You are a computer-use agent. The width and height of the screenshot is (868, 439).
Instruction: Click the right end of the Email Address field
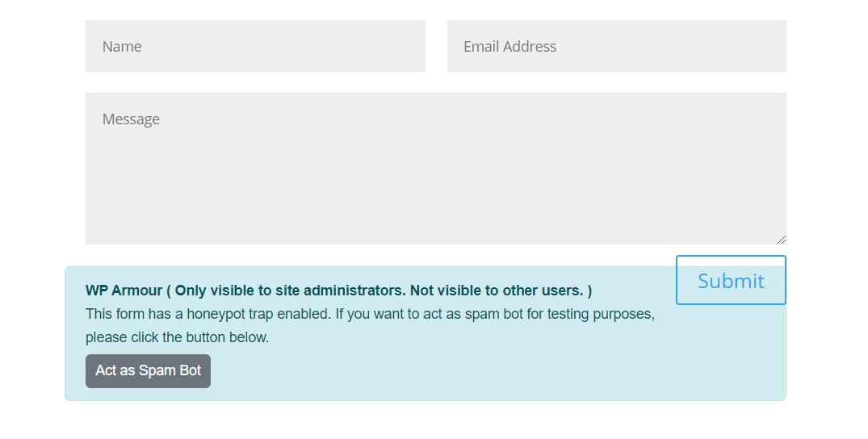click(767, 46)
